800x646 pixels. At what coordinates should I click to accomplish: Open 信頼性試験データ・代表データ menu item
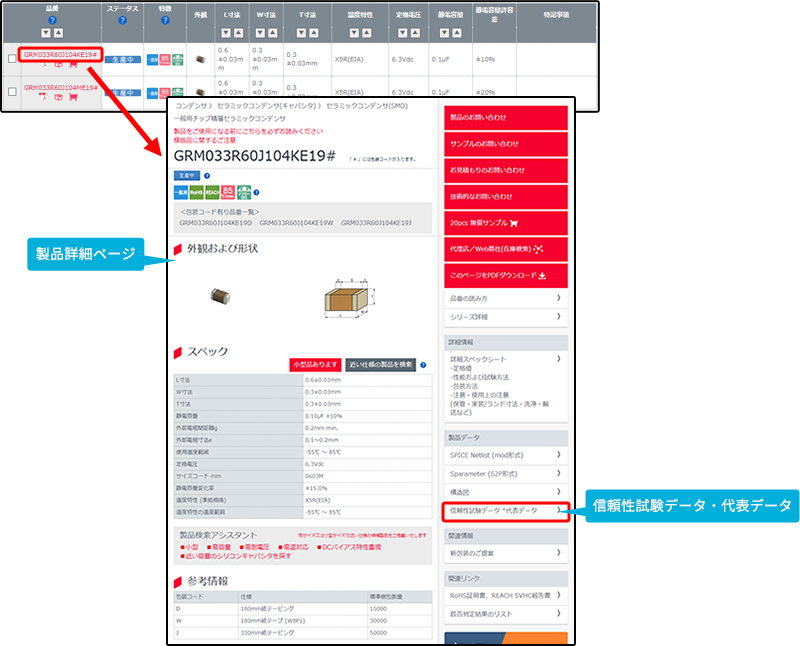pyautogui.click(x=505, y=510)
